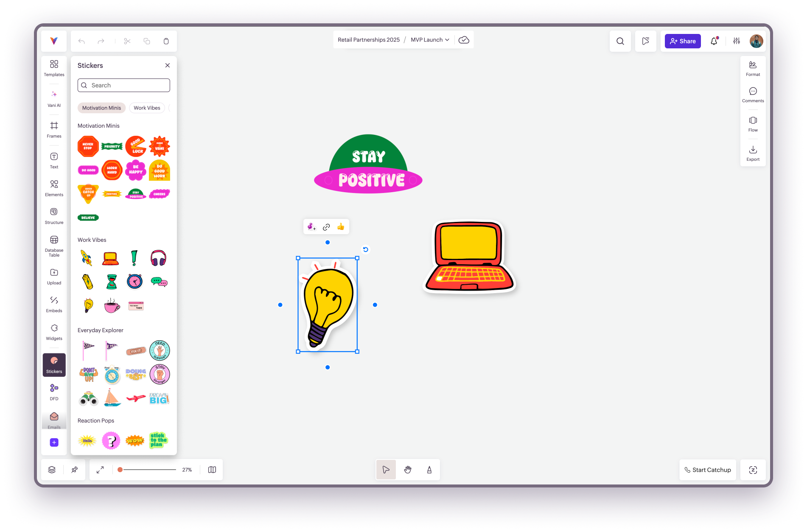Open the Structure panel

coord(54,216)
